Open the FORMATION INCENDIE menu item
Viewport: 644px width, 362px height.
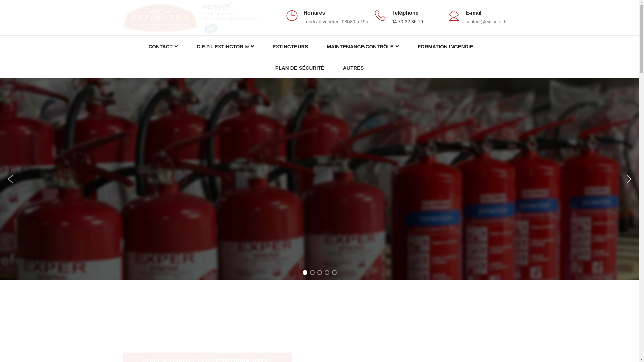click(x=445, y=47)
